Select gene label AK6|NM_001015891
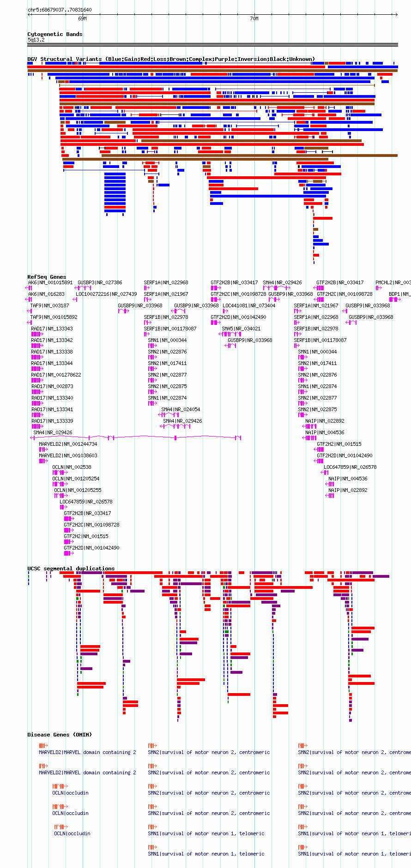This screenshot has height=868, width=411. point(50,282)
